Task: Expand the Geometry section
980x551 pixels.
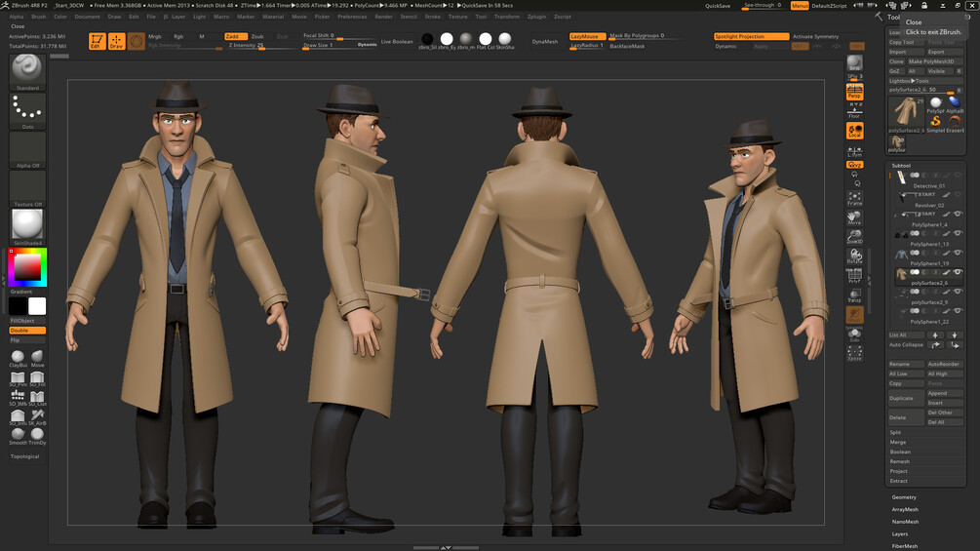Action: pyautogui.click(x=904, y=497)
